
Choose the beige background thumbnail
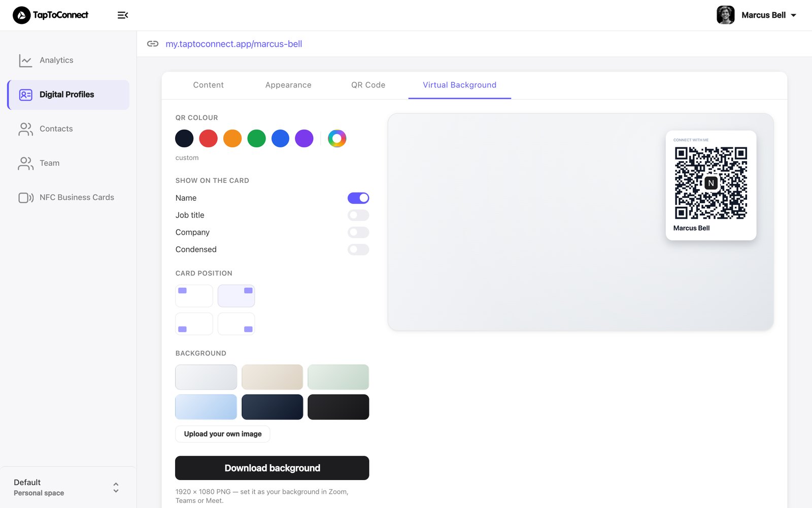tap(272, 377)
